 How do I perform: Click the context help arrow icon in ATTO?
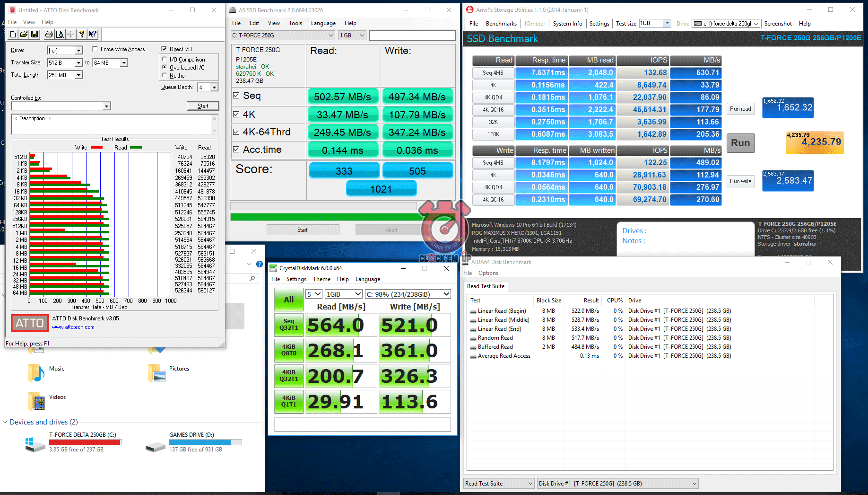[x=93, y=34]
